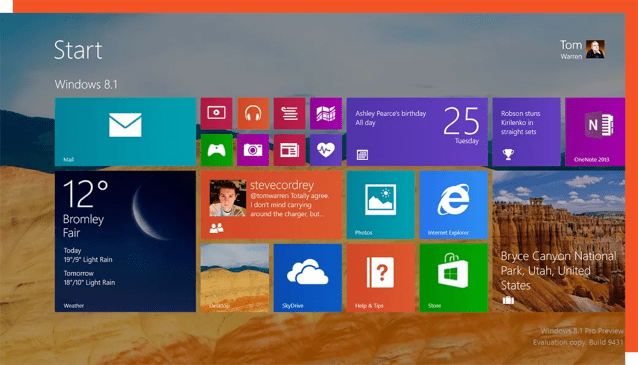The image size is (638, 365).
Task: Open the SkyDrive tile
Action: [308, 278]
